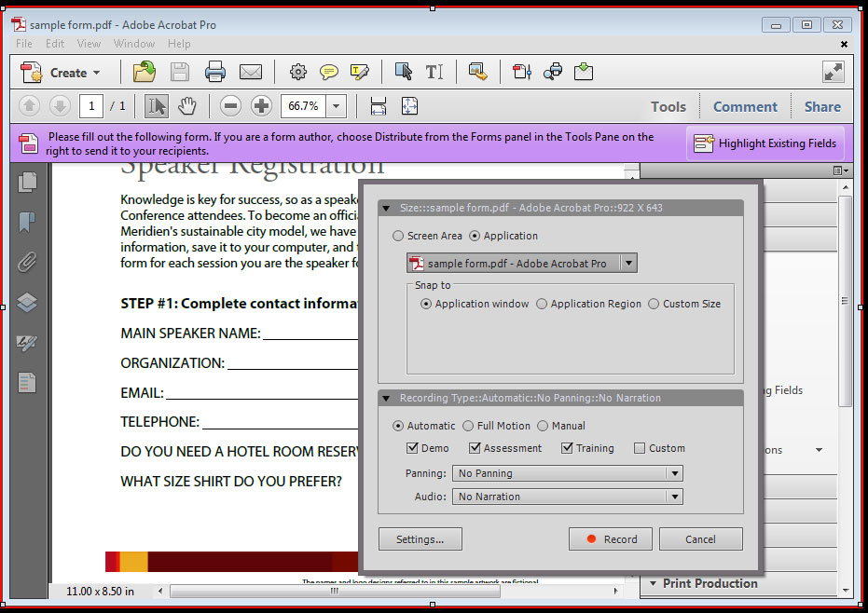Zoom out with minus button

point(230,105)
